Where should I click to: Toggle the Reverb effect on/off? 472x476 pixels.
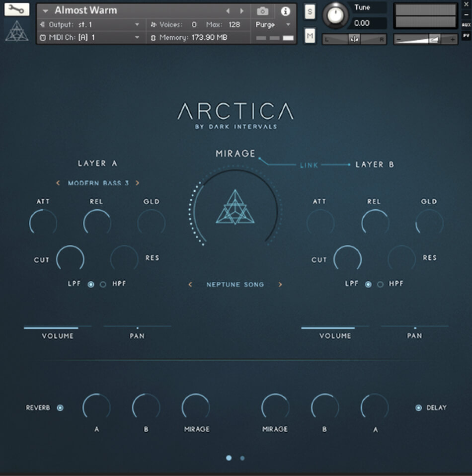point(60,408)
